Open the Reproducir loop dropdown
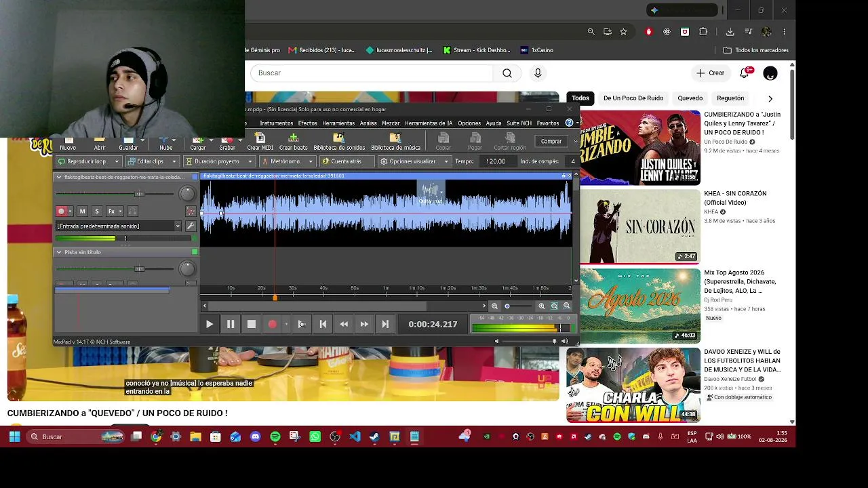Image resolution: width=868 pixels, height=488 pixels. point(89,161)
